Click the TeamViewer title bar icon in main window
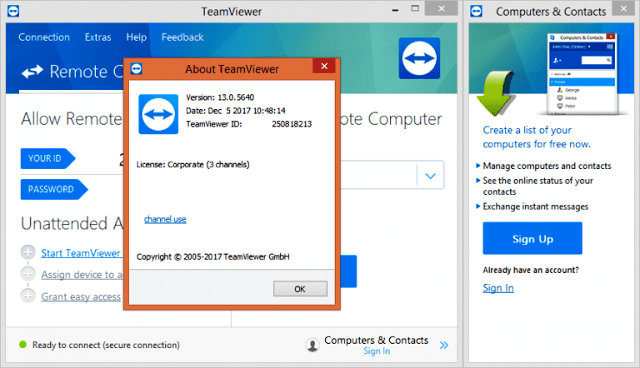This screenshot has width=640, height=368. coord(13,11)
